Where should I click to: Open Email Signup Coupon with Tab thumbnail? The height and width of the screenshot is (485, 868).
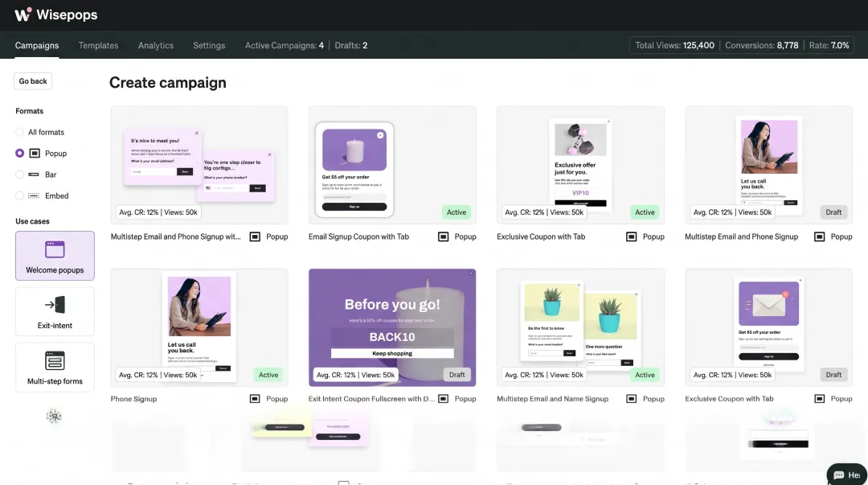pos(392,165)
